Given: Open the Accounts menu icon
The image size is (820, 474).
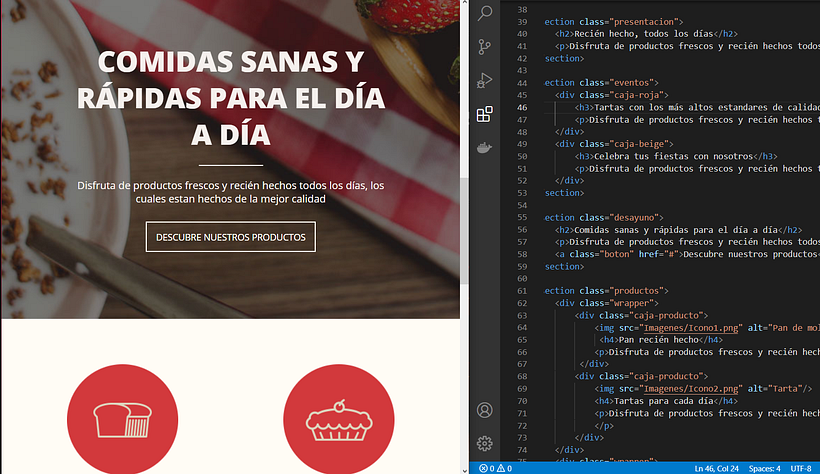Looking at the screenshot, I should point(485,410).
